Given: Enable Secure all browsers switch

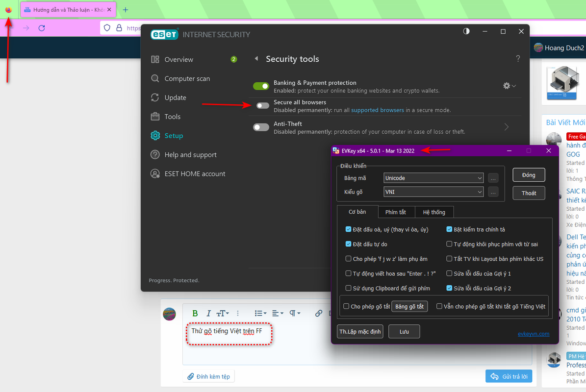Looking at the screenshot, I should click(x=263, y=106).
